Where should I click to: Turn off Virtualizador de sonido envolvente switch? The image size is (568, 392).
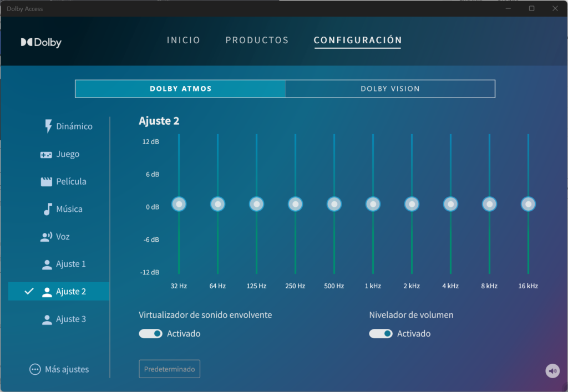[x=150, y=333]
